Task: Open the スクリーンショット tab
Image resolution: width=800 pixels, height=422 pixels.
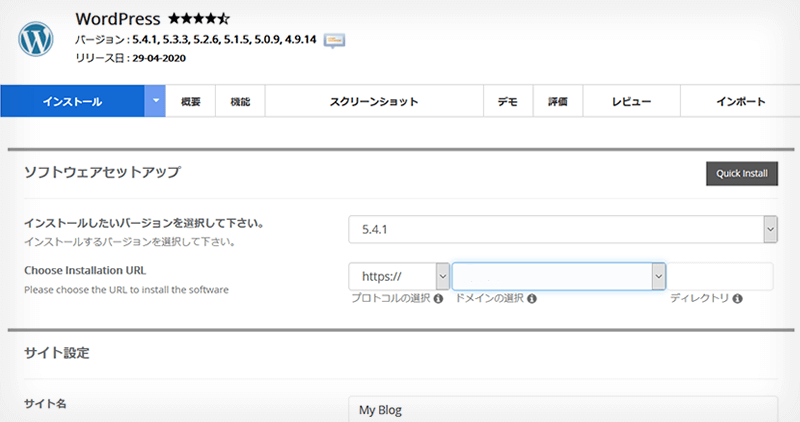Action: point(374,102)
